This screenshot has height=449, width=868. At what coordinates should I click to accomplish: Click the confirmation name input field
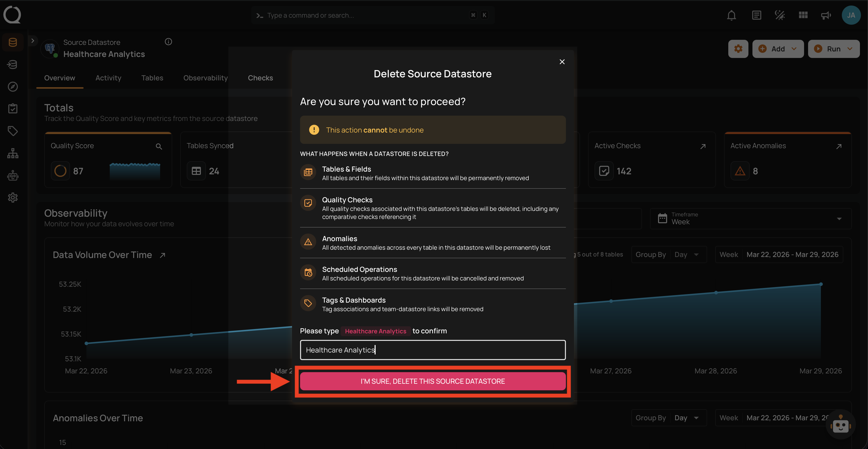click(433, 350)
